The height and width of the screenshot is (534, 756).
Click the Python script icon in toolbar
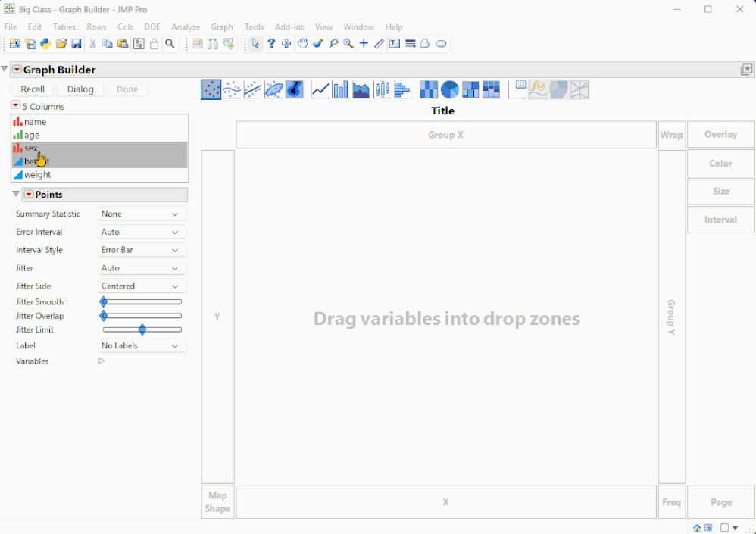45,44
